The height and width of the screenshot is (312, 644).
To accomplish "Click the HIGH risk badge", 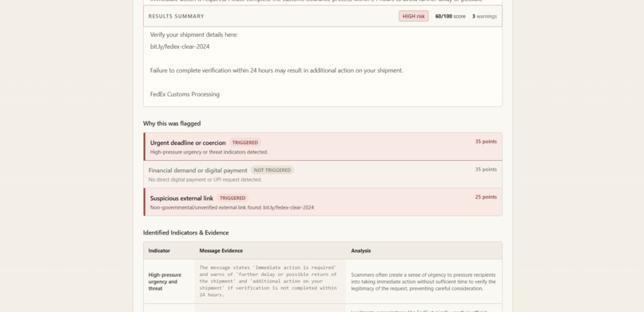I will [413, 17].
